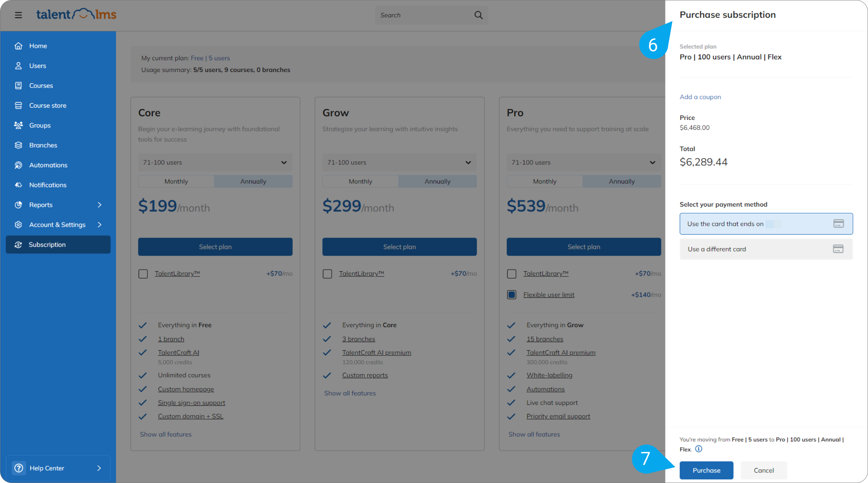Click the Subscription refresh-dollar icon
The height and width of the screenshot is (483, 868).
pos(18,245)
